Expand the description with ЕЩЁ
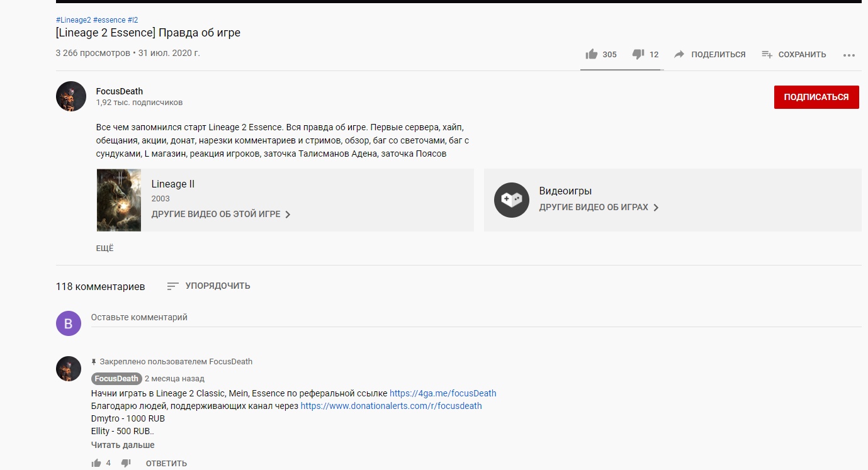Screen dimensions: 868x470 coord(105,249)
